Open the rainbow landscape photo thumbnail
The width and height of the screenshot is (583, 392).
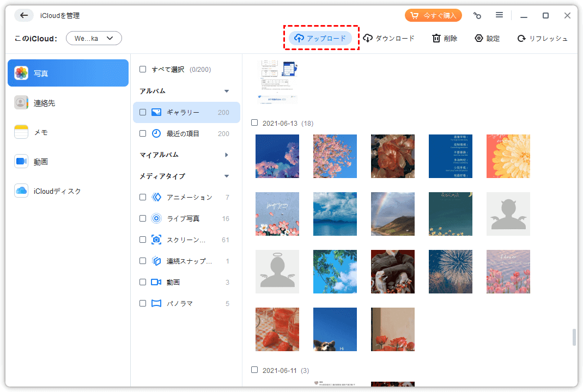click(x=392, y=214)
